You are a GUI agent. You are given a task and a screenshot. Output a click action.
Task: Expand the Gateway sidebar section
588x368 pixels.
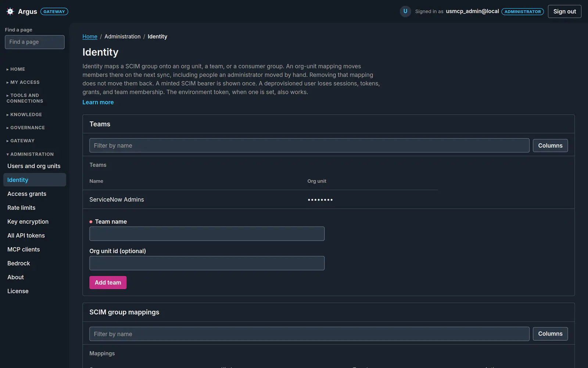(21, 141)
